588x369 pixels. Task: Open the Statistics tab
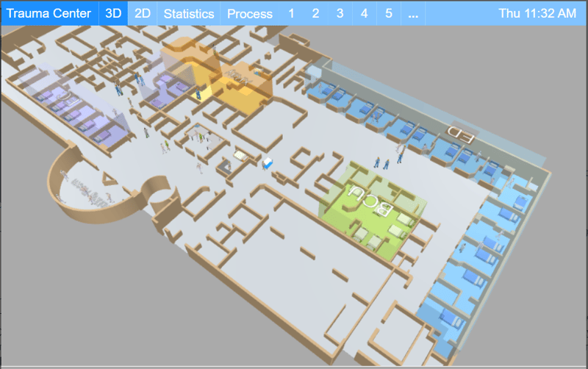(189, 13)
